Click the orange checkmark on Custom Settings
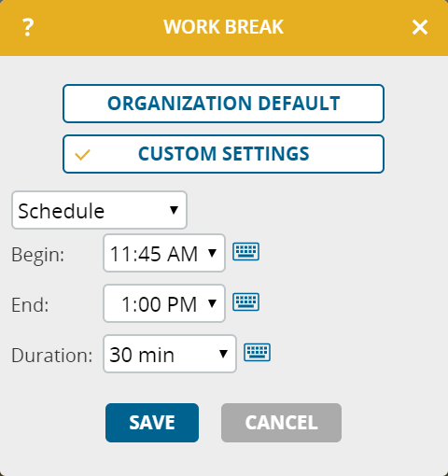The width and height of the screenshot is (448, 476). pos(83,155)
